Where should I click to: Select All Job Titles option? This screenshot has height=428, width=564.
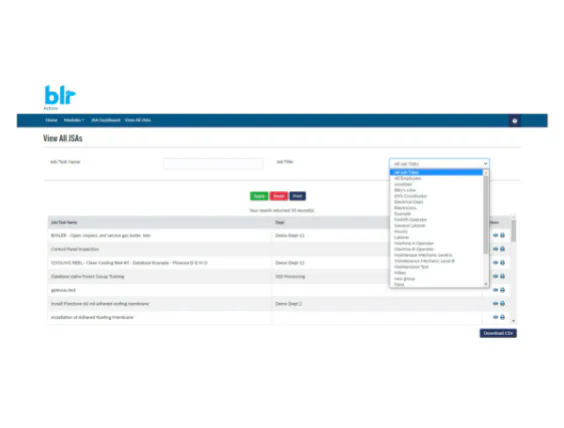pyautogui.click(x=436, y=173)
